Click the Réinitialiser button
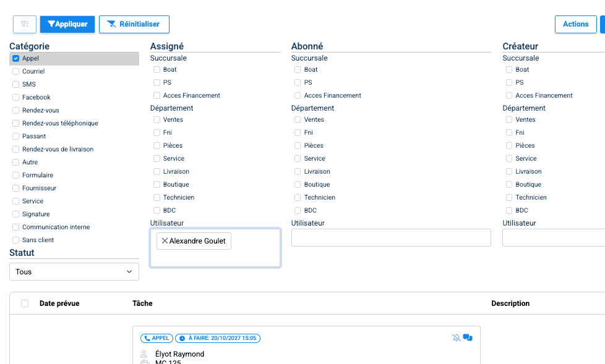Image resolution: width=605 pixels, height=364 pixels. click(134, 24)
